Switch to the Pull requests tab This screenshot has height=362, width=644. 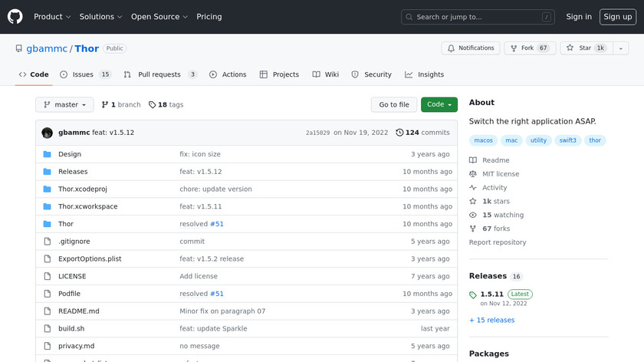click(x=160, y=74)
